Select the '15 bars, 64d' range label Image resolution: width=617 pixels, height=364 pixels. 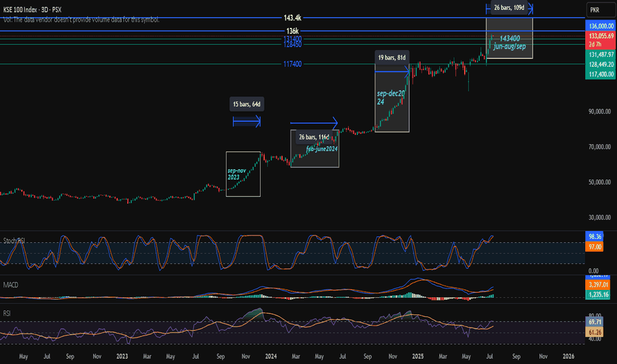pos(246,105)
